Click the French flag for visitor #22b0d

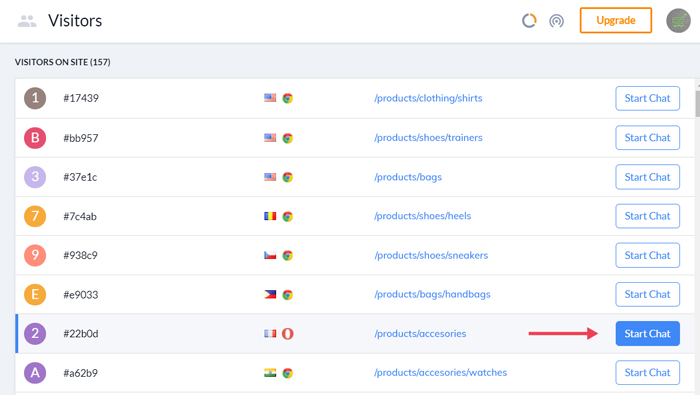[270, 333]
